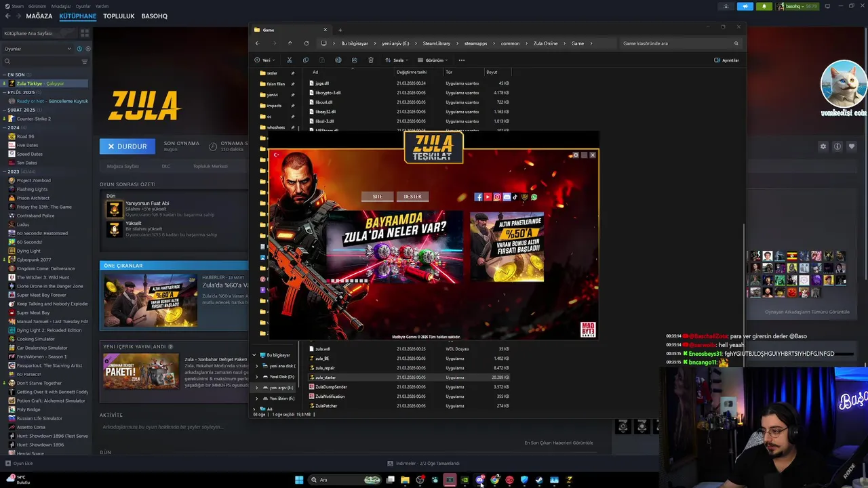The width and height of the screenshot is (868, 488).
Task: Collapse Bu bilgisayar in Explorer tree
Action: click(254, 355)
